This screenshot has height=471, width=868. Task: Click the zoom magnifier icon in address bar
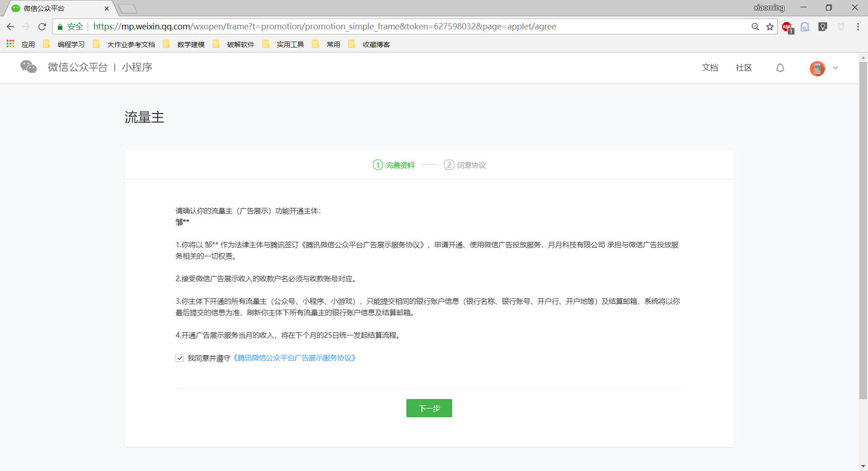click(x=755, y=27)
